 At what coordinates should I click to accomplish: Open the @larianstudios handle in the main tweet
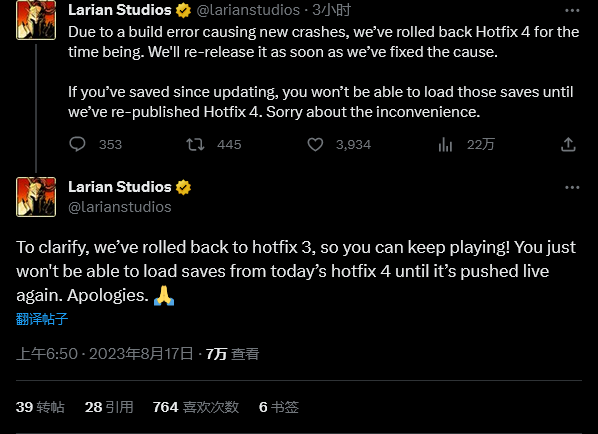click(120, 207)
